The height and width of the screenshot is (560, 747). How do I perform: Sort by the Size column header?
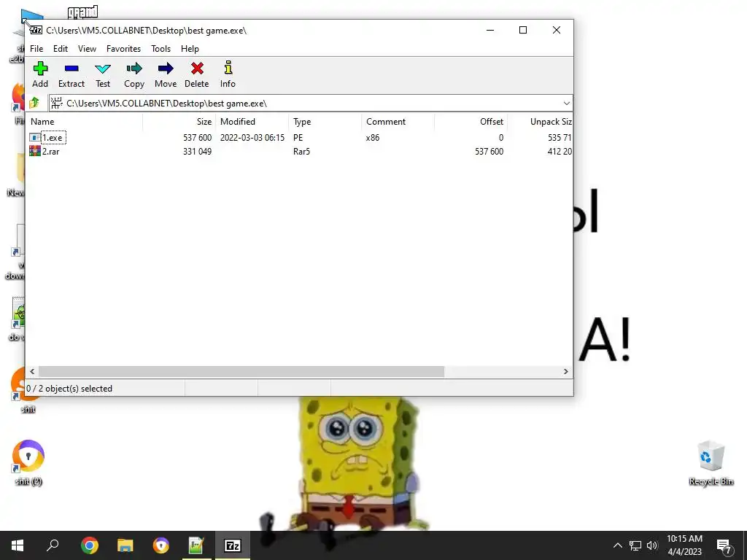179,122
